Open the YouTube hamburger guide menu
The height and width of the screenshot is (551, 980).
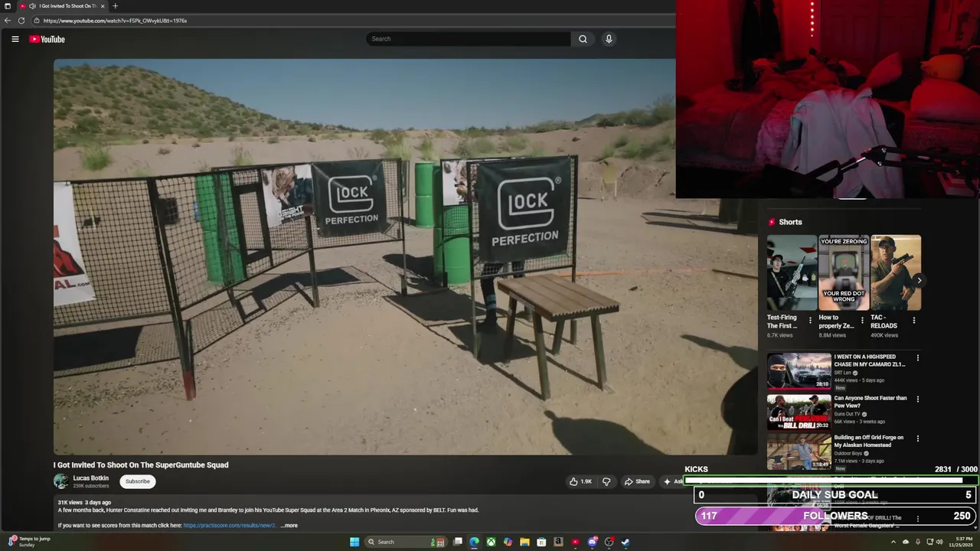pyautogui.click(x=15, y=39)
